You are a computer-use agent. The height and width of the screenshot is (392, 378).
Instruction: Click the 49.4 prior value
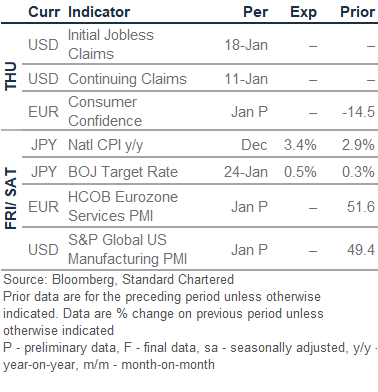tap(361, 250)
